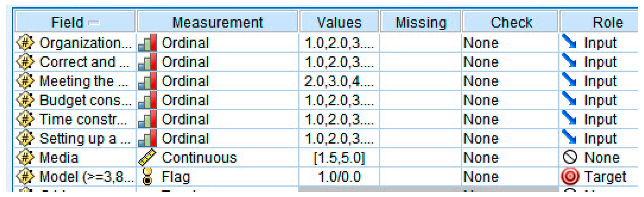Click the values cell 1.0/0.0 of Model
Screen dimensions: 644x197
pos(339,176)
